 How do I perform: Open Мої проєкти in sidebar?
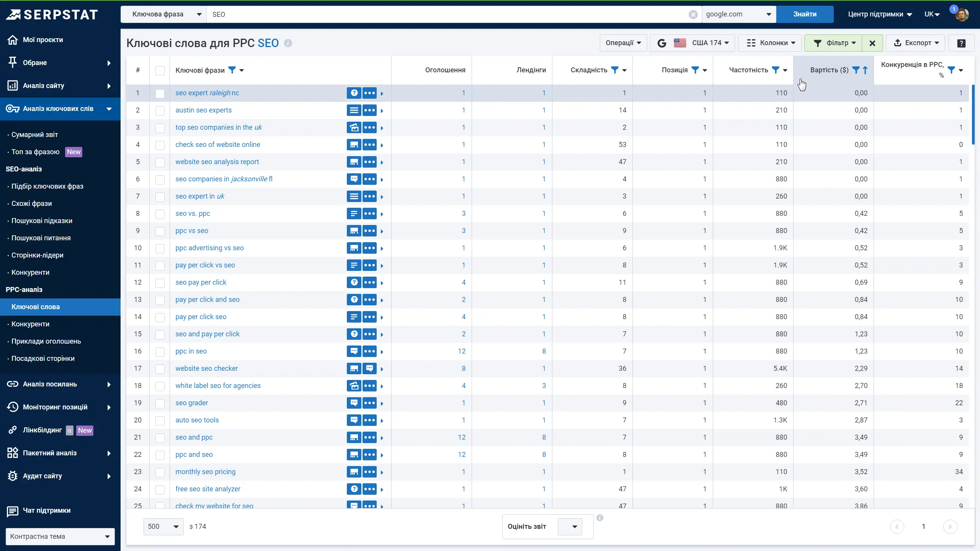click(x=43, y=40)
